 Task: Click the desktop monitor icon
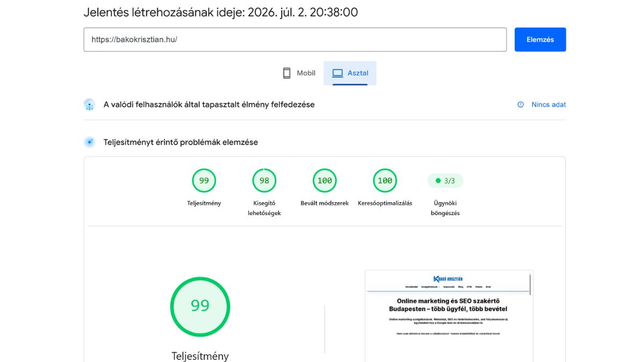(338, 73)
